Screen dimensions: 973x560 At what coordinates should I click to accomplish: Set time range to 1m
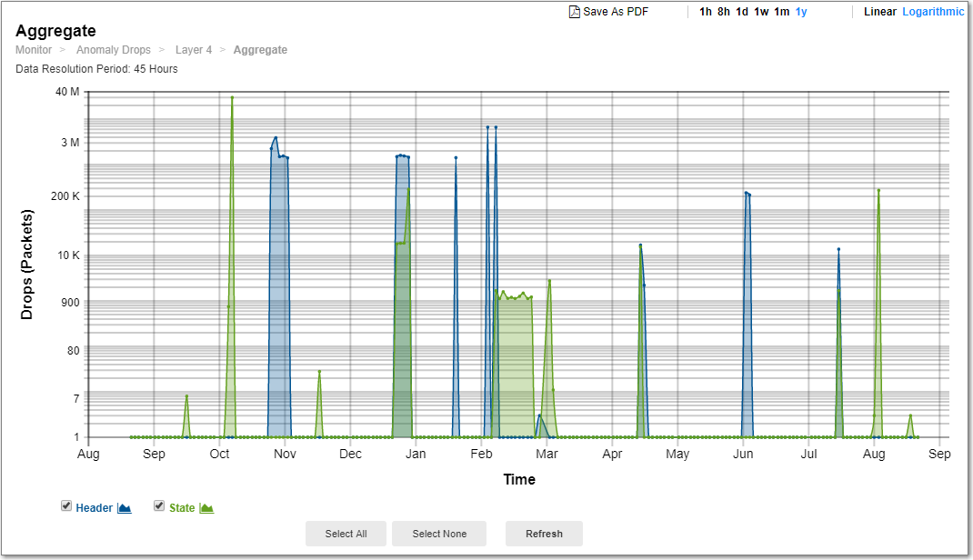[x=782, y=12]
